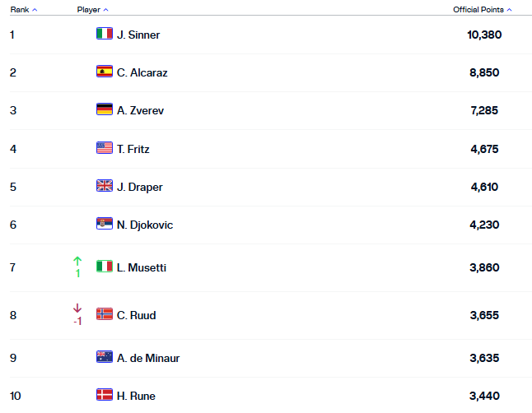Image resolution: width=532 pixels, height=413 pixels.
Task: Open N. Djokovic's player profile
Action: tap(145, 225)
